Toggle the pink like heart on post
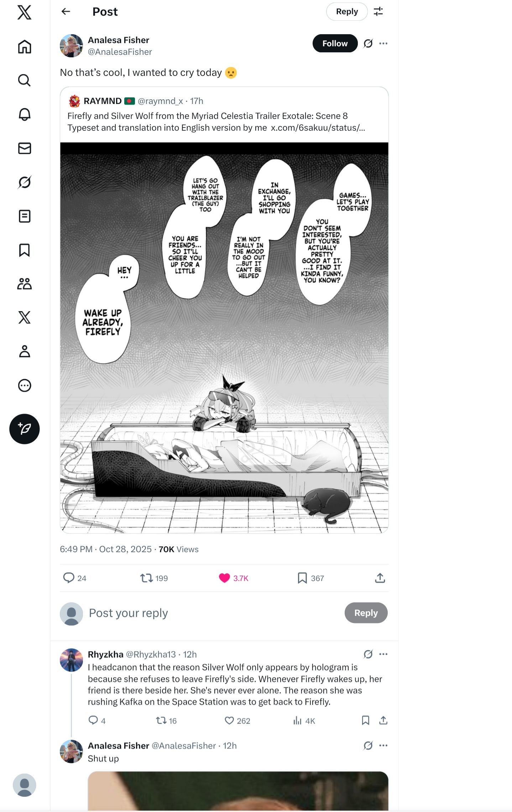Viewport: 512px width, 812px height. 224,578
